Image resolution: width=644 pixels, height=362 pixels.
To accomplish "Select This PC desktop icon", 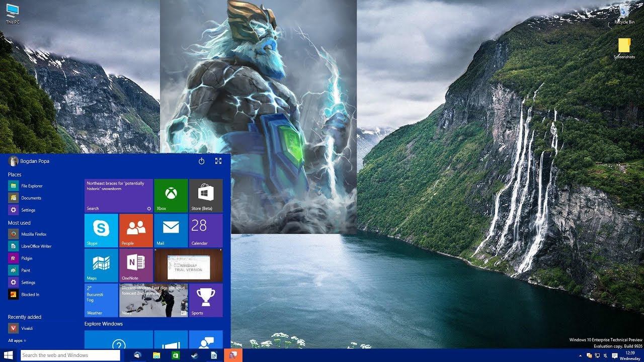I will coord(13,14).
